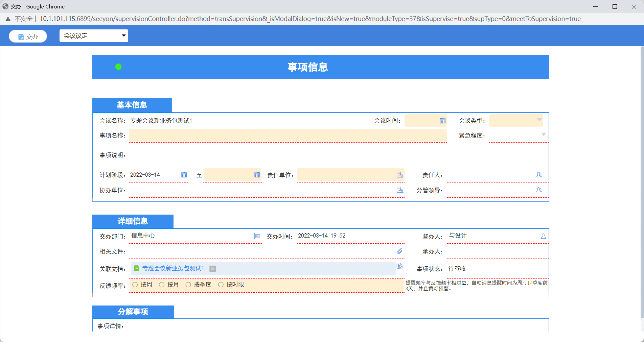Open the 会议议定 type dropdown
644x342 pixels.
pos(94,35)
